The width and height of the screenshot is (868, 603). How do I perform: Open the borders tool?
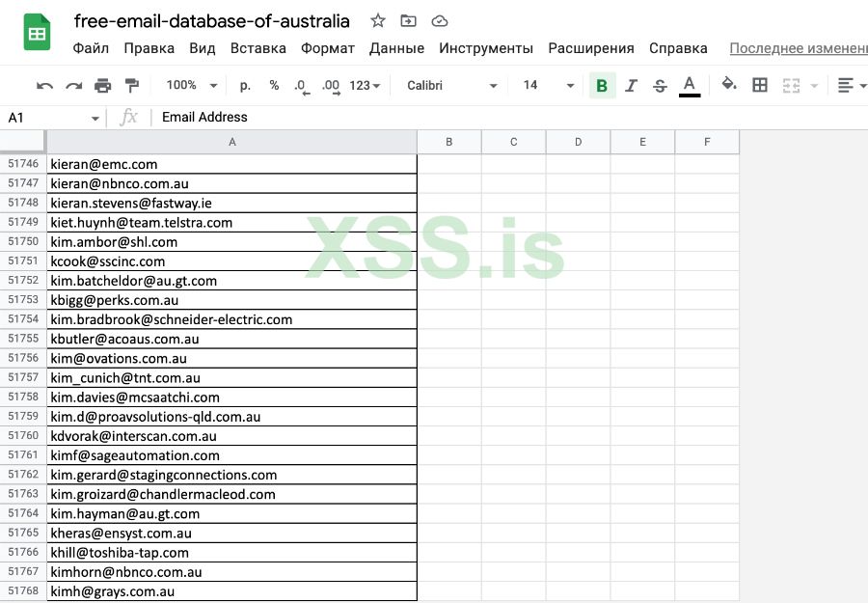click(x=760, y=85)
